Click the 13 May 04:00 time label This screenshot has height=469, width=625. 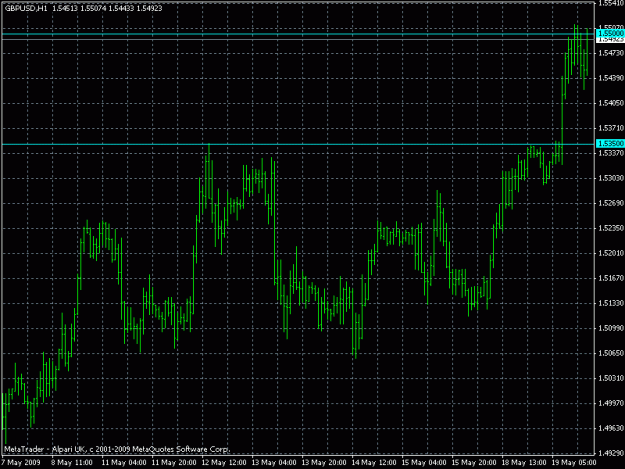pyautogui.click(x=274, y=463)
